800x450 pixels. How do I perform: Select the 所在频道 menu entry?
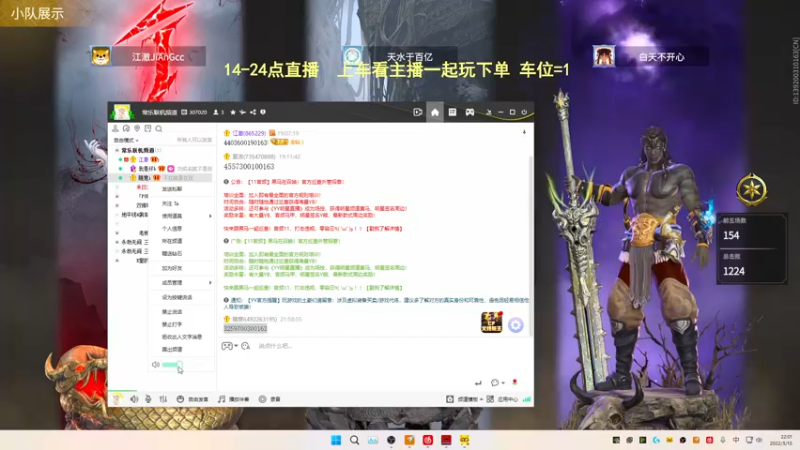point(172,241)
